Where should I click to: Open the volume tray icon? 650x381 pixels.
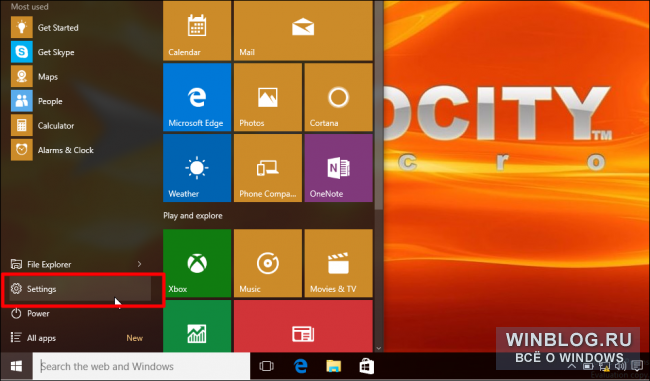click(620, 366)
